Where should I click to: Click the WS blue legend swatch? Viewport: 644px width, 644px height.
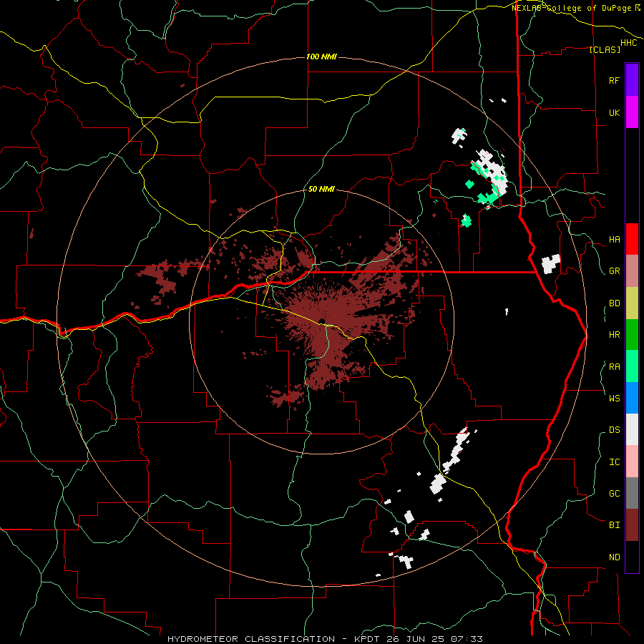tap(632, 398)
